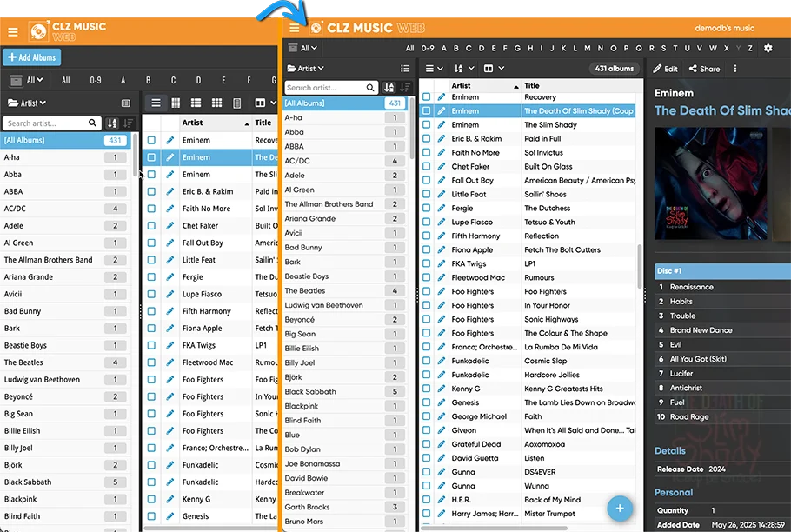Open columns dropdown in new layout toolbar
The width and height of the screenshot is (791, 532).
(494, 68)
